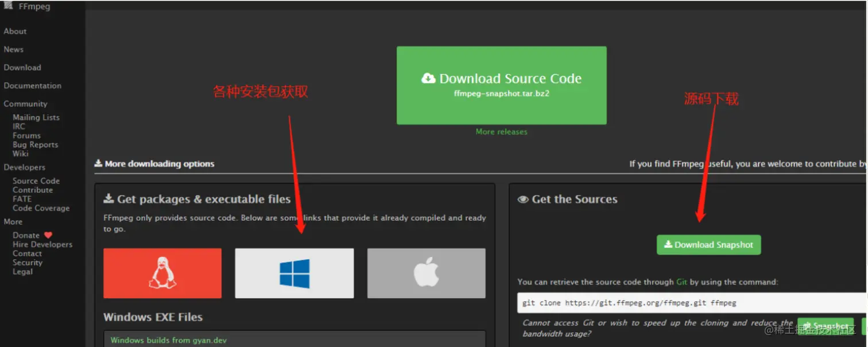868x347 pixels.
Task: Select the Windows logo packages tile
Action: 294,273
